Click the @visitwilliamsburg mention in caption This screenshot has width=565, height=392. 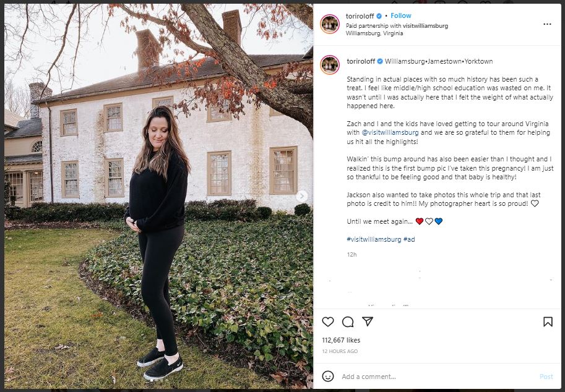390,132
